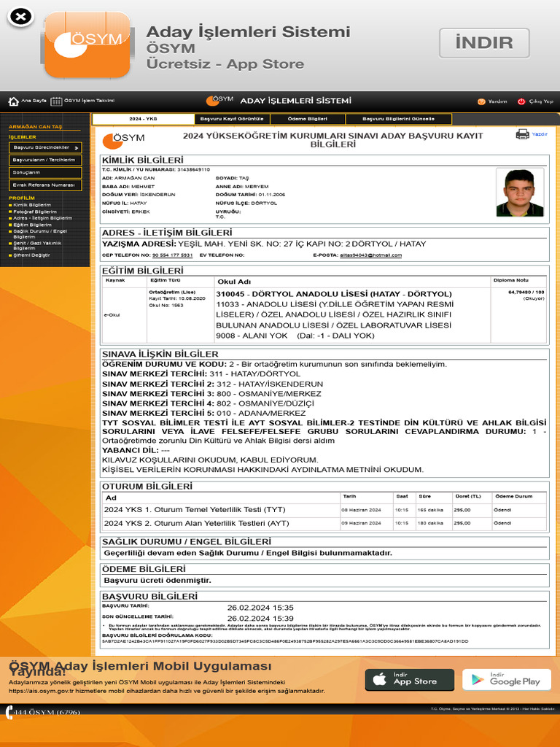Viewport: 560px width, 747px height.
Task: Go to Ana Sayfa home icon
Action: tap(14, 101)
